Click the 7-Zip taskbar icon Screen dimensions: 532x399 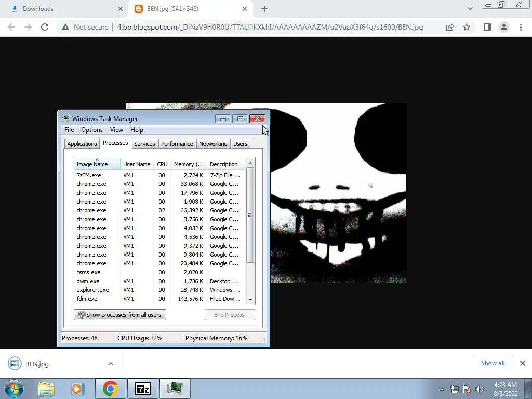[x=143, y=389]
